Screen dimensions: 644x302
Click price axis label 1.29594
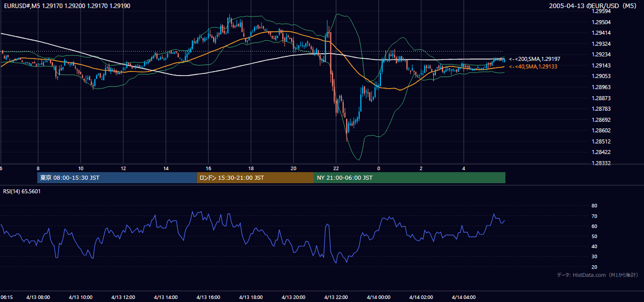pos(601,11)
